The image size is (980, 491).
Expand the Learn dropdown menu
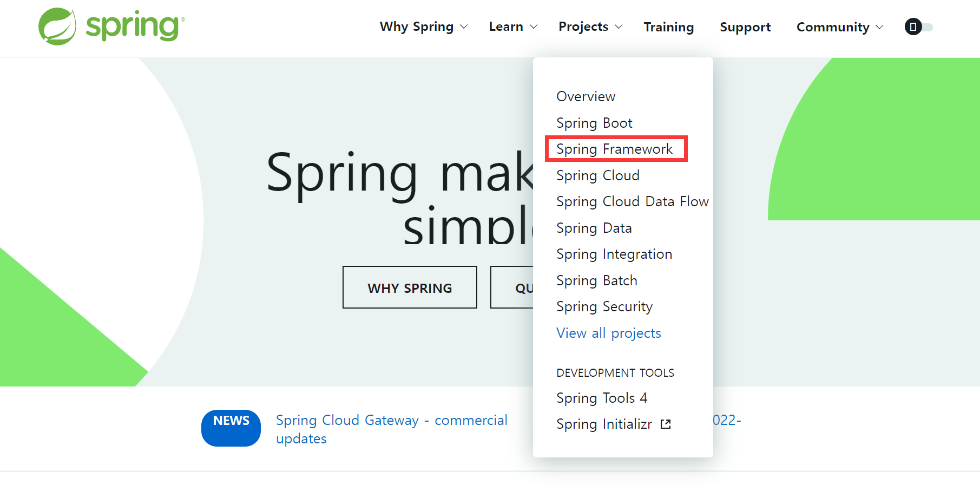pos(513,27)
